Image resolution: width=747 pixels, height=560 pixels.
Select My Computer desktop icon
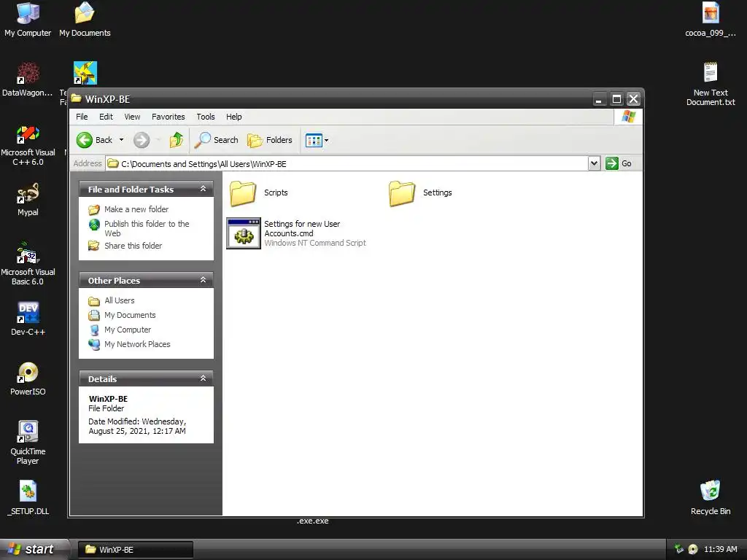click(x=28, y=20)
